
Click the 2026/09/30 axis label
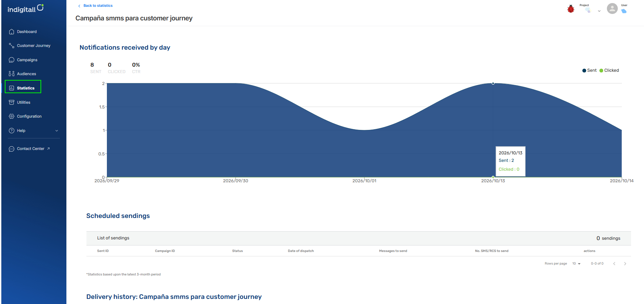236,181
